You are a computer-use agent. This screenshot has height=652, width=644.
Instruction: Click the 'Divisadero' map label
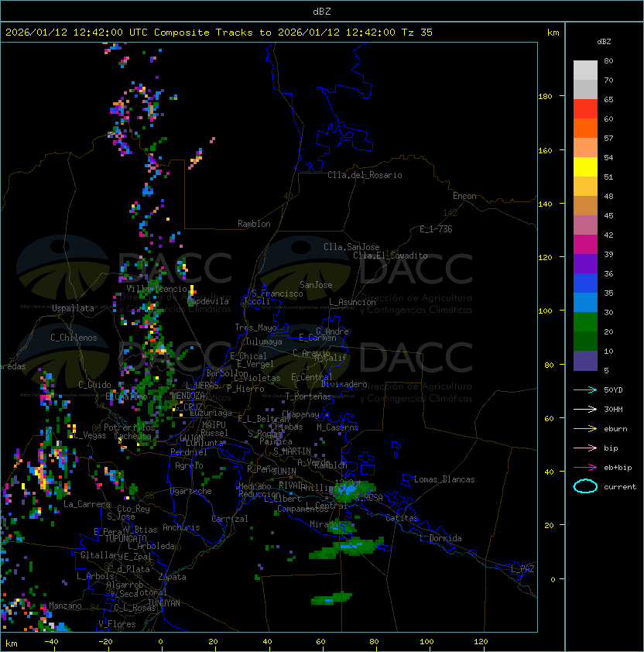344,384
